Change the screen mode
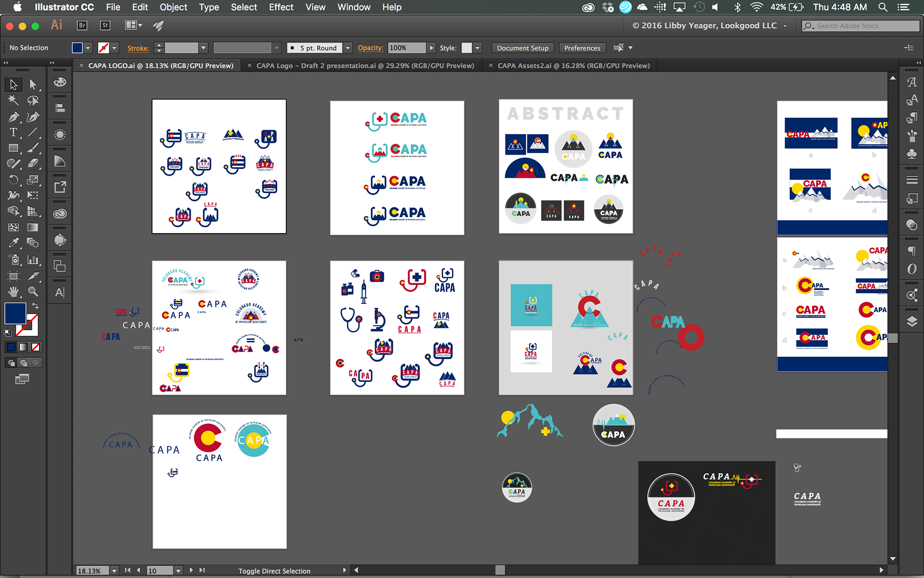Image resolution: width=924 pixels, height=578 pixels. (22, 380)
